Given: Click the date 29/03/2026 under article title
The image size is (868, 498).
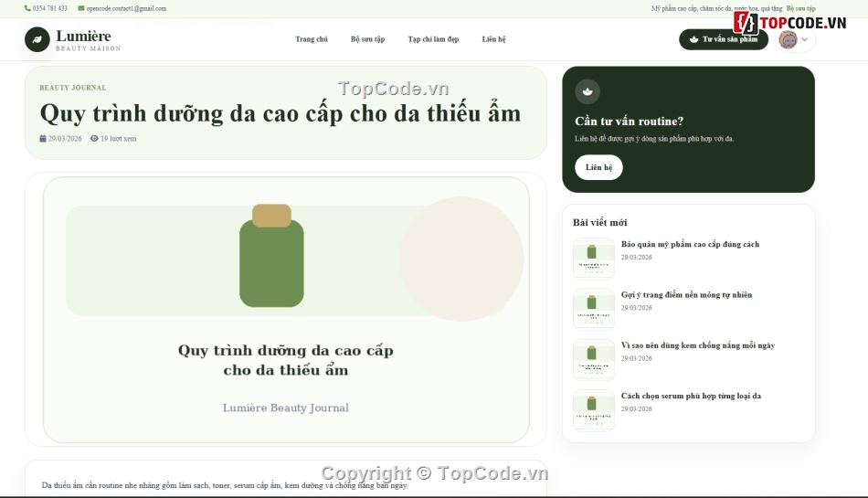Looking at the screenshot, I should (x=65, y=138).
